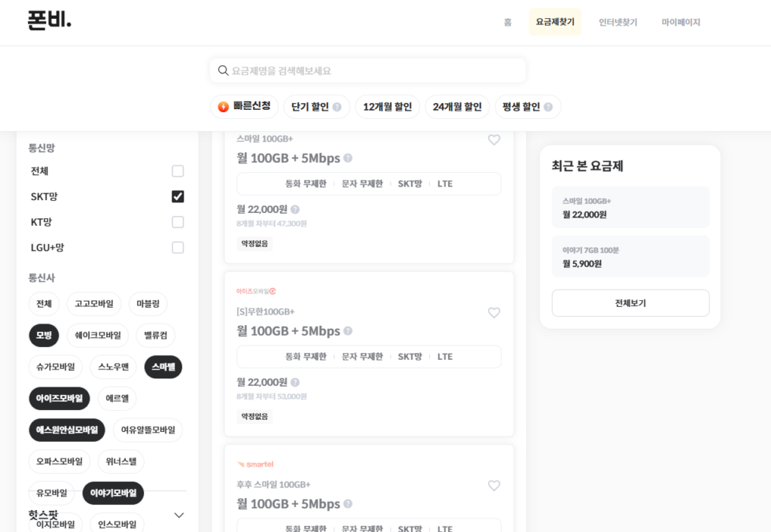The image size is (771, 532).
Task: Favorite 후후 스마일 100GB+ plan heart
Action: (494, 486)
